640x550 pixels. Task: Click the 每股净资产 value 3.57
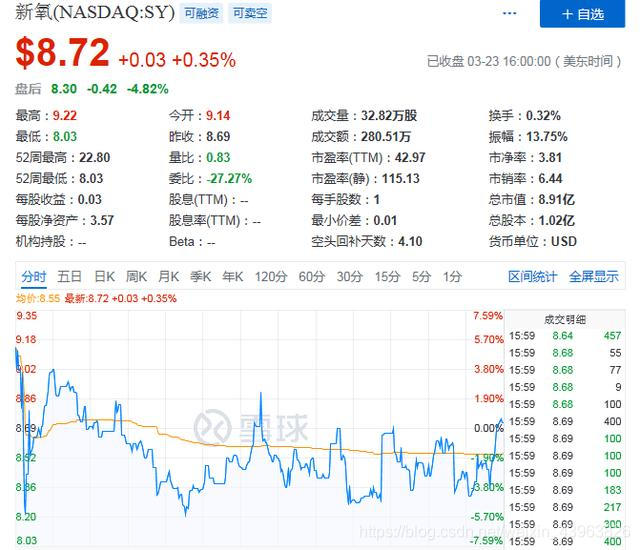point(102,220)
